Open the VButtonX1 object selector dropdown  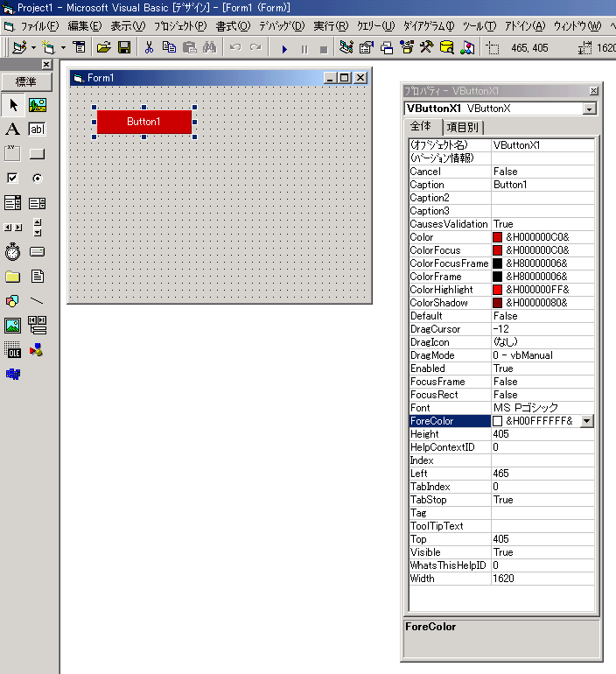590,109
